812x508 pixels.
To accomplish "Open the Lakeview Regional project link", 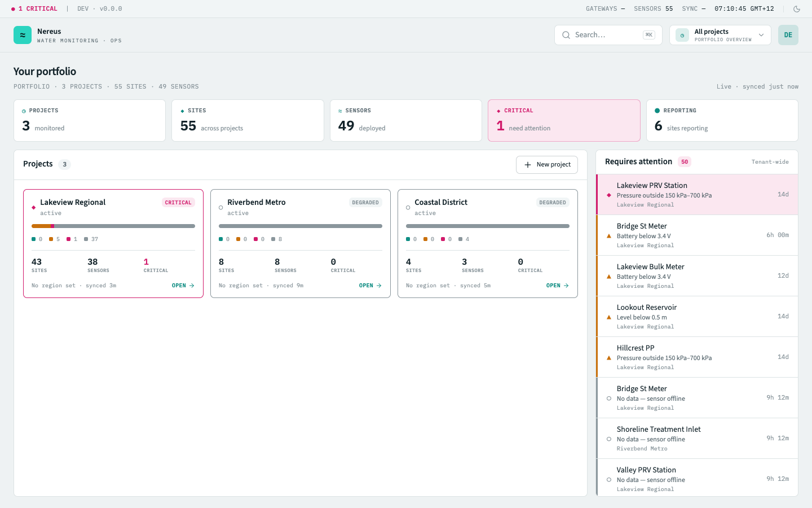I will 183,286.
